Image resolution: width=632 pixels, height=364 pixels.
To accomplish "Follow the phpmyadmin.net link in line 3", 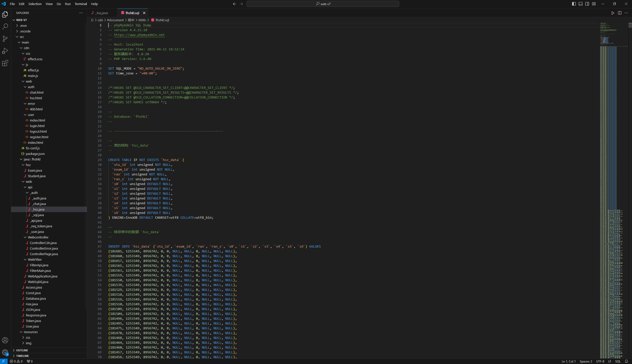I will 139,35.
